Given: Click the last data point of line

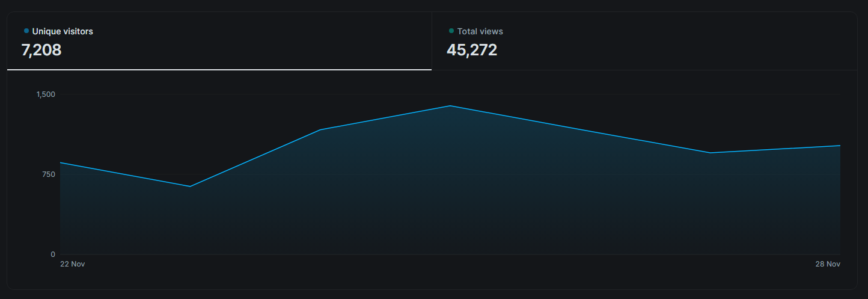Looking at the screenshot, I should point(840,146).
